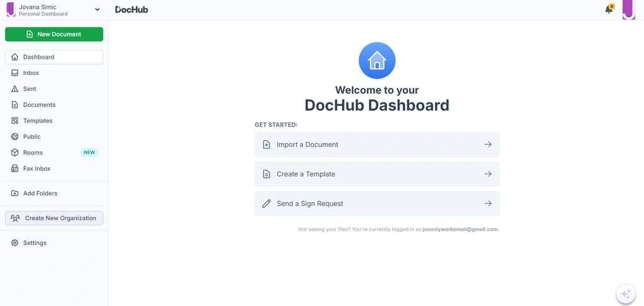Click the arrow on Send a Sign Request
644x306 pixels.
488,203
